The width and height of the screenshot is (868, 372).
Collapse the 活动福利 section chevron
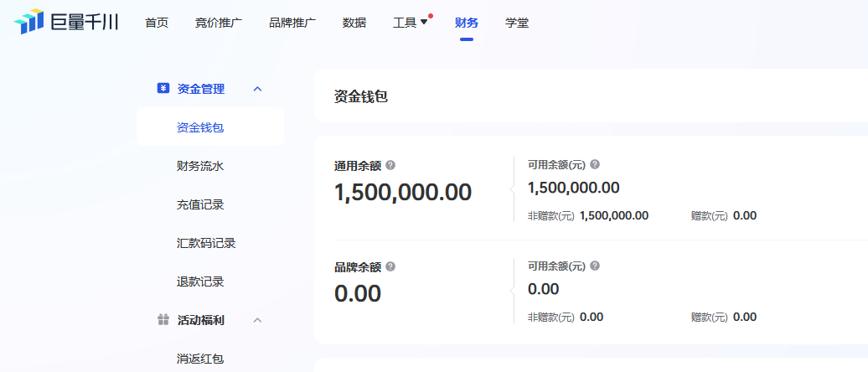point(257,319)
